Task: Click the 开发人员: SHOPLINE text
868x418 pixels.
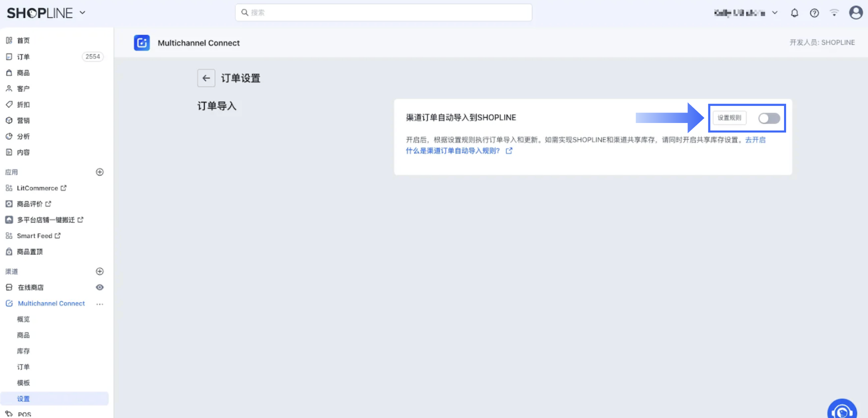Action: click(x=822, y=42)
